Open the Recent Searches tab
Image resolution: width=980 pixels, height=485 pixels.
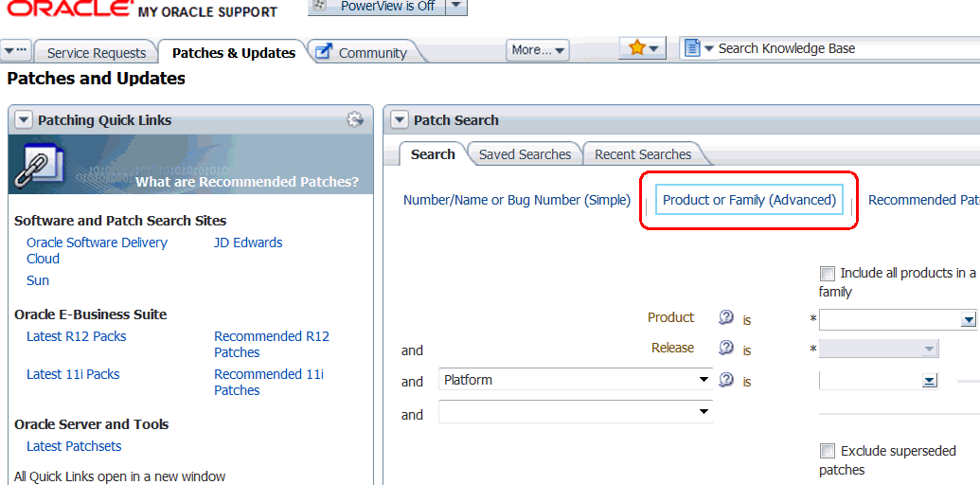click(643, 153)
